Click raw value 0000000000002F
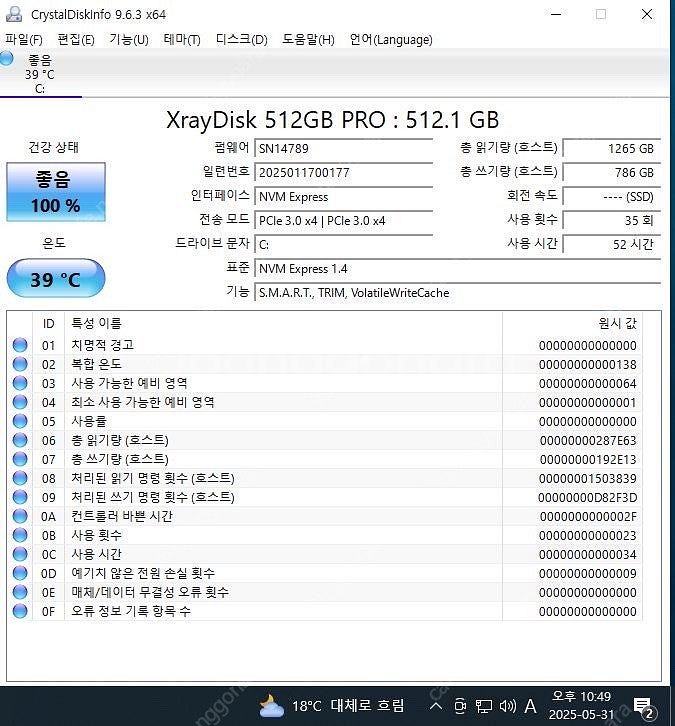The image size is (675, 726). pyautogui.click(x=588, y=516)
